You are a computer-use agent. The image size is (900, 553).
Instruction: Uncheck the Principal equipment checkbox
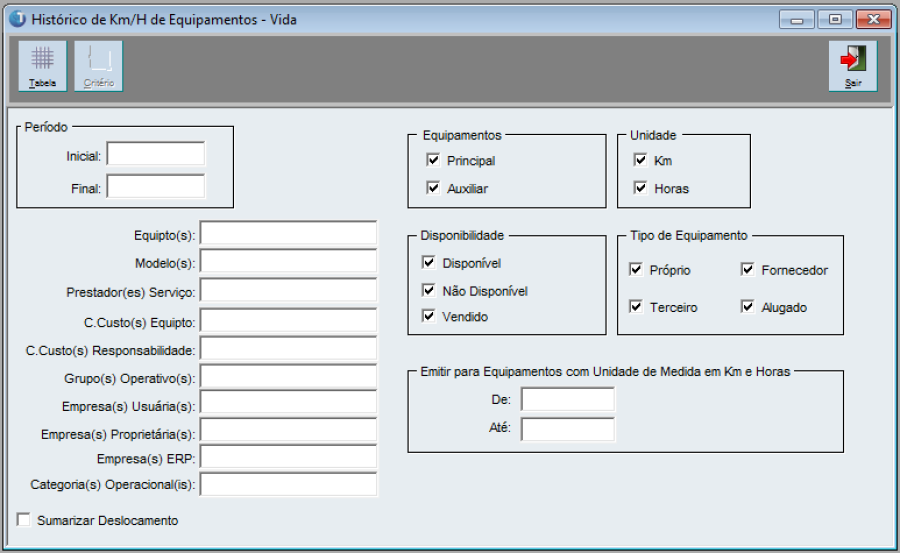pyautogui.click(x=433, y=160)
